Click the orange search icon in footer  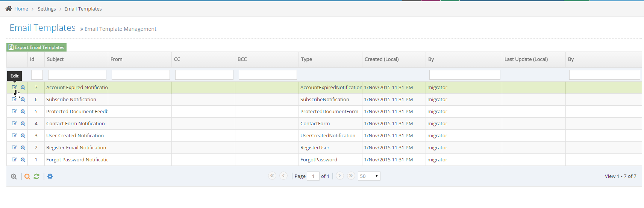point(27,176)
